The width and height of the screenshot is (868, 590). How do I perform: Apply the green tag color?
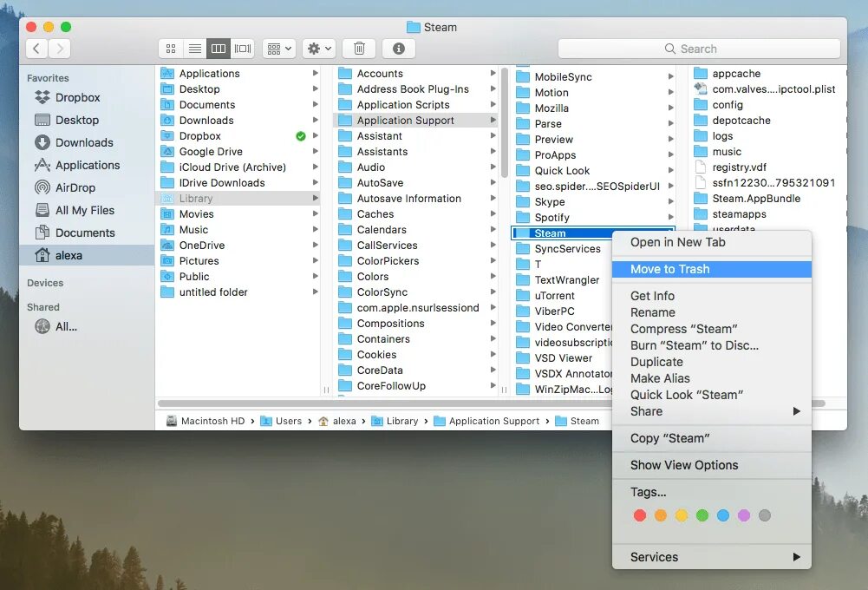coord(702,515)
